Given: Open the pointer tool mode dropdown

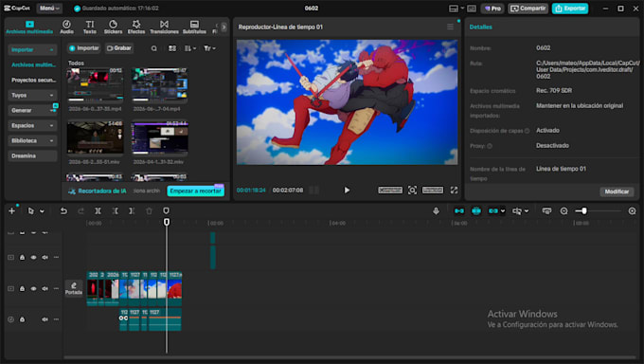Looking at the screenshot, I should coord(42,211).
